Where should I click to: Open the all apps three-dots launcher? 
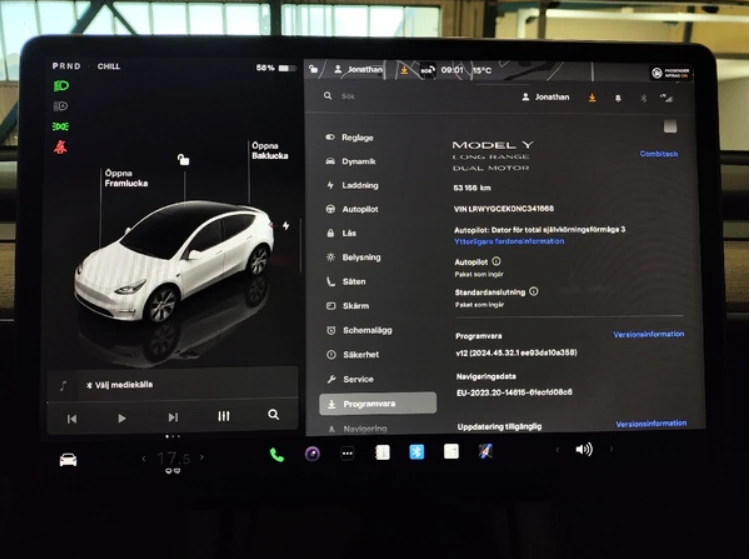347,453
